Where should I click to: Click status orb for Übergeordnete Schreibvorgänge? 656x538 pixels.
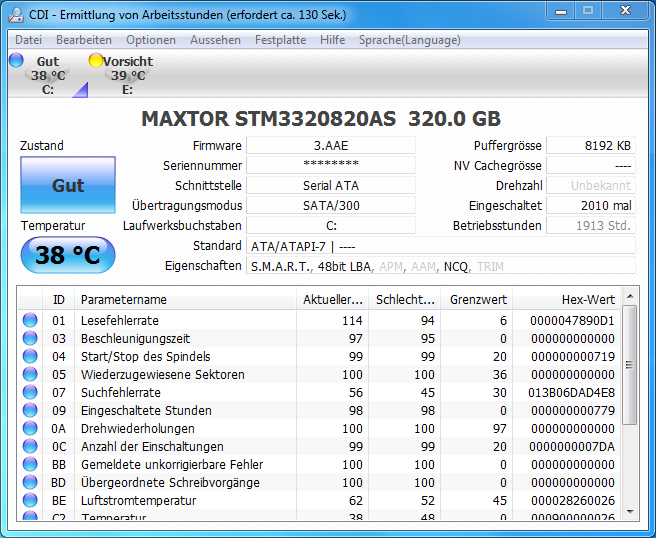point(30,482)
